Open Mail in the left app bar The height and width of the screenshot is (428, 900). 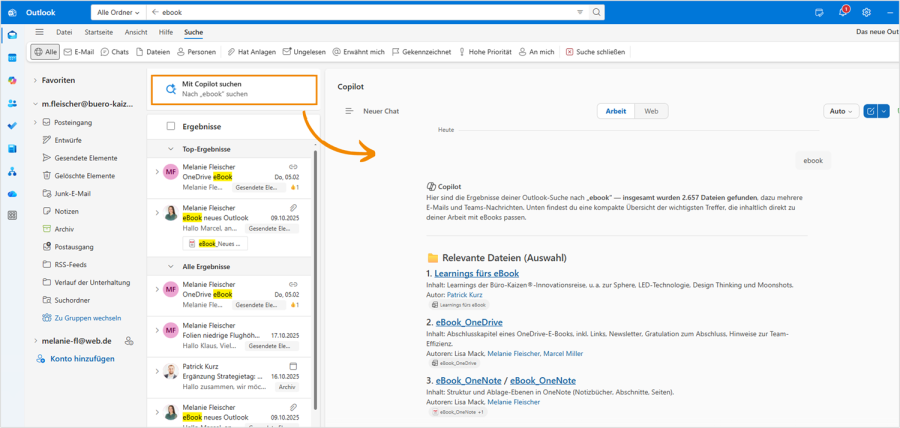pyautogui.click(x=12, y=35)
